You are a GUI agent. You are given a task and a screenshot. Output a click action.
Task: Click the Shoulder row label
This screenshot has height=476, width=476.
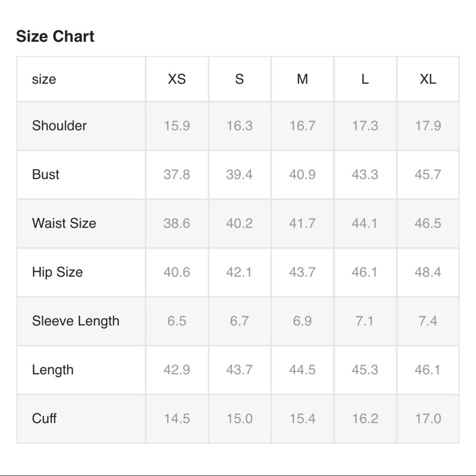[x=59, y=126]
